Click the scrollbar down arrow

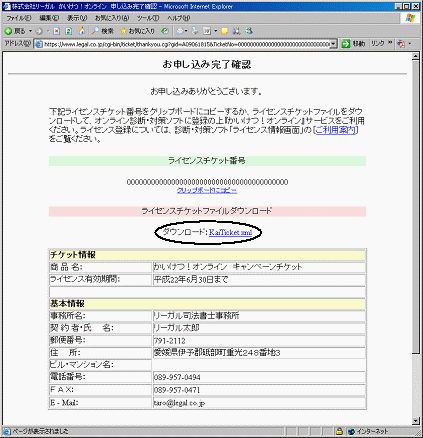415,421
